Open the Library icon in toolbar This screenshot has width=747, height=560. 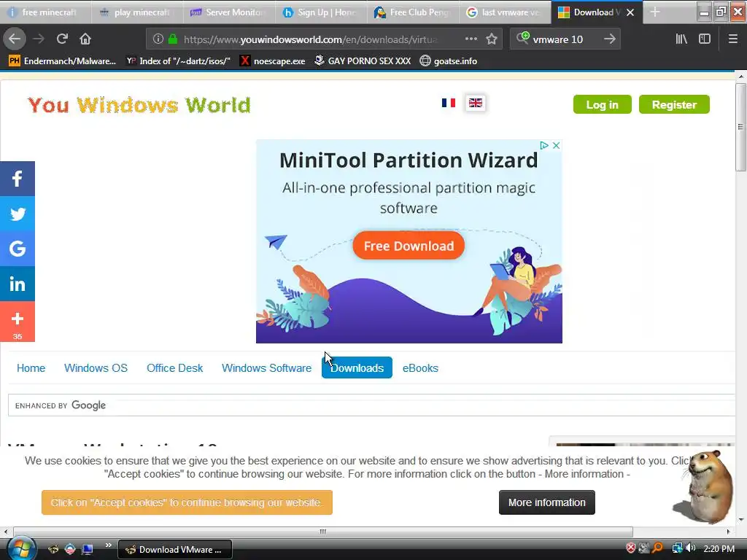coord(681,39)
